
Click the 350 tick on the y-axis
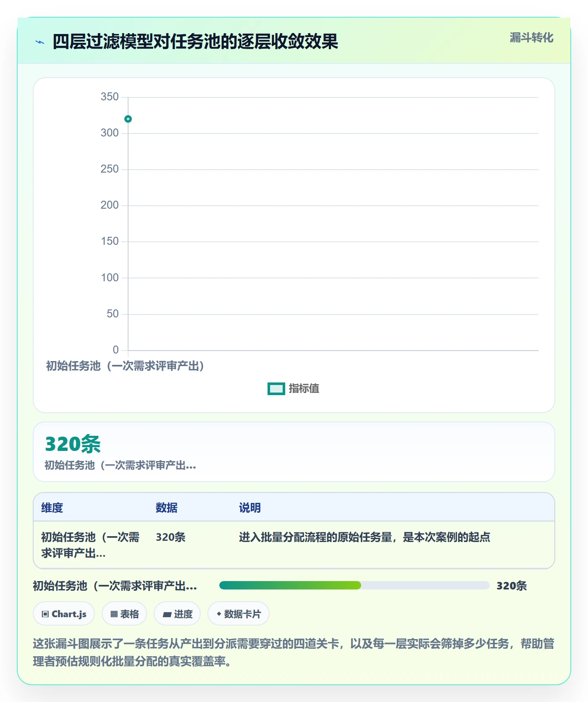110,97
